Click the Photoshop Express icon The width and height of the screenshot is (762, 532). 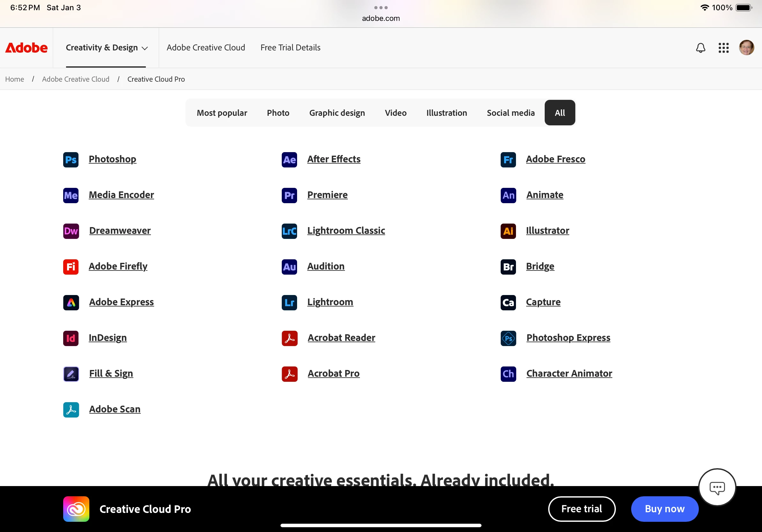(508, 338)
